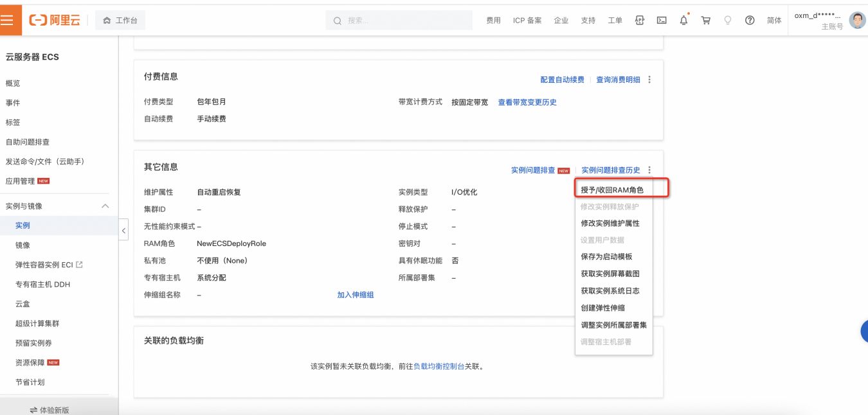Screen dimensions: 868x415
Task: Click the NewECSDeployRole RAM role value
Action: coord(231,243)
